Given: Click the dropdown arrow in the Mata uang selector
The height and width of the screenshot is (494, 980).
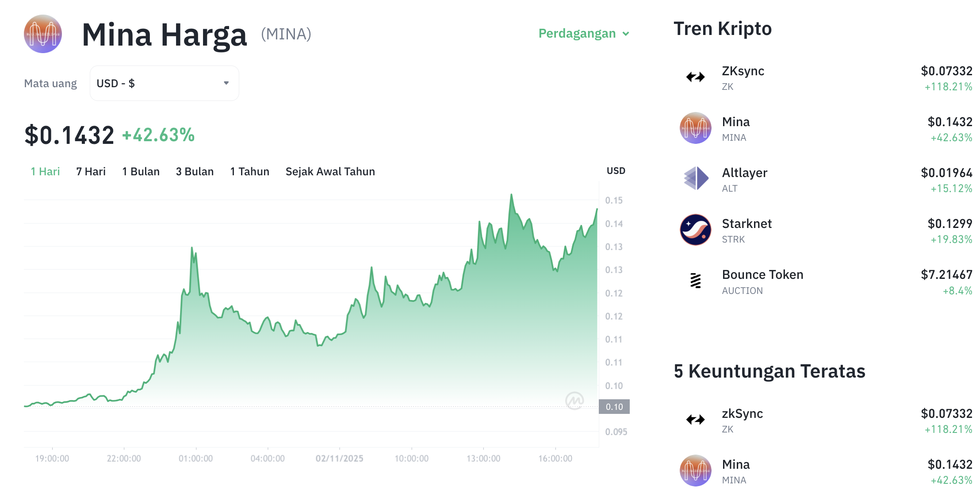Looking at the screenshot, I should point(226,83).
